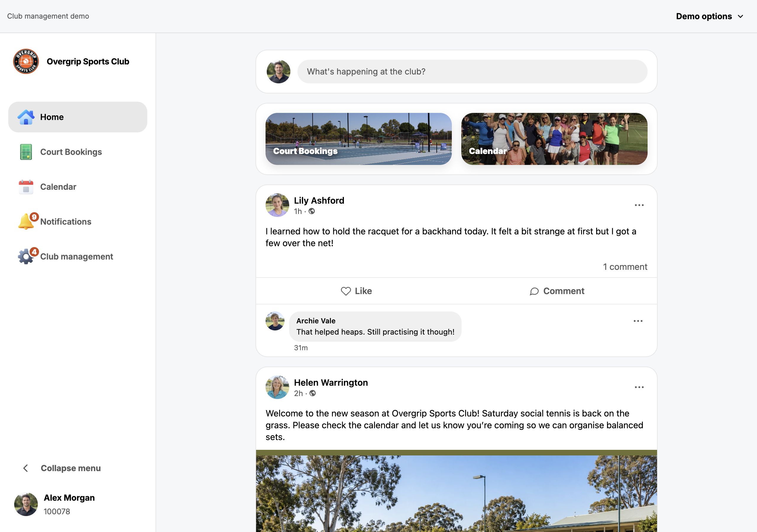757x532 pixels.
Task: Click the heart icon to like Lily's post
Action: (x=346, y=291)
